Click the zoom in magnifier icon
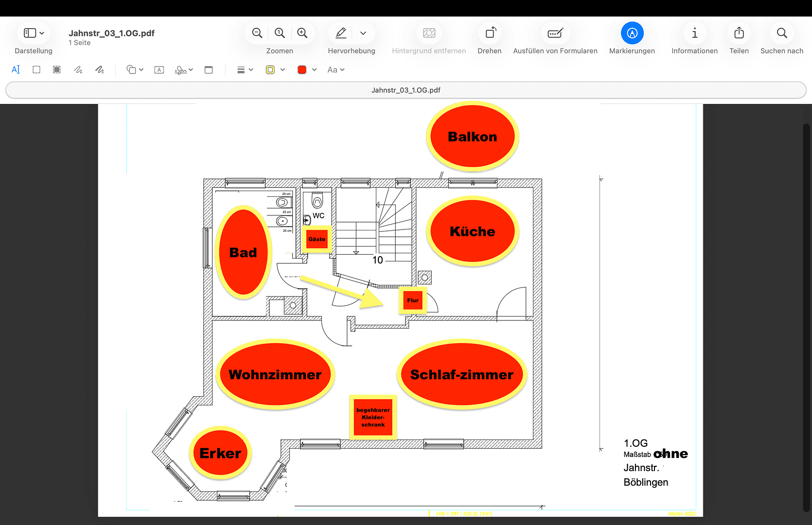812x525 pixels. coord(302,33)
